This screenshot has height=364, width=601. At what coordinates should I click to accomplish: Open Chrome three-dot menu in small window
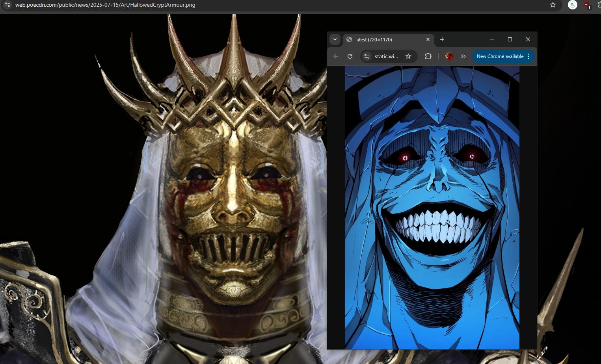(528, 56)
